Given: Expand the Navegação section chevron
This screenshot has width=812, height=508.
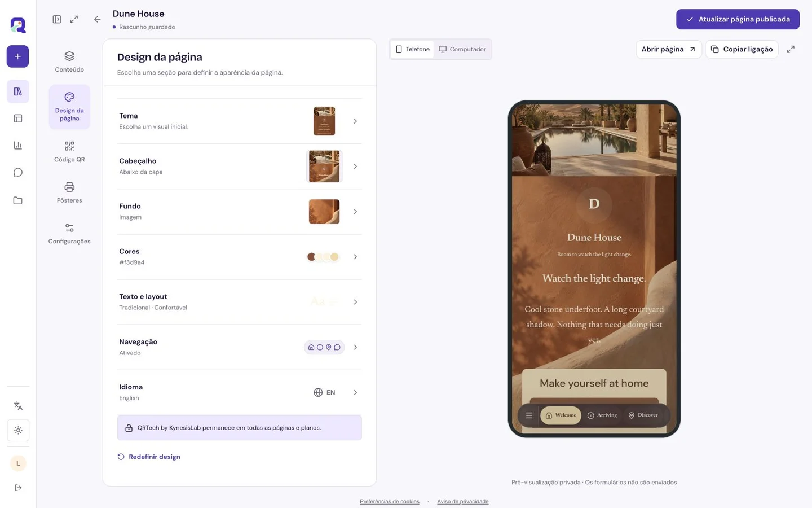Looking at the screenshot, I should tap(355, 347).
